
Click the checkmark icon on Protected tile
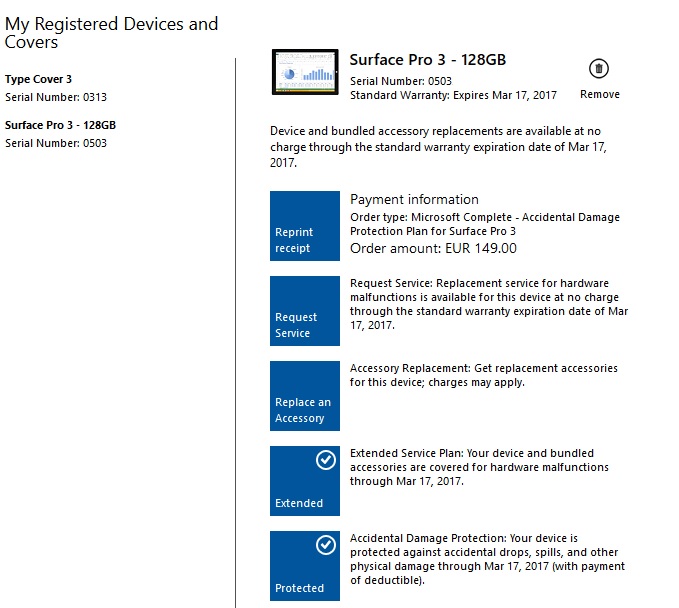click(x=326, y=545)
